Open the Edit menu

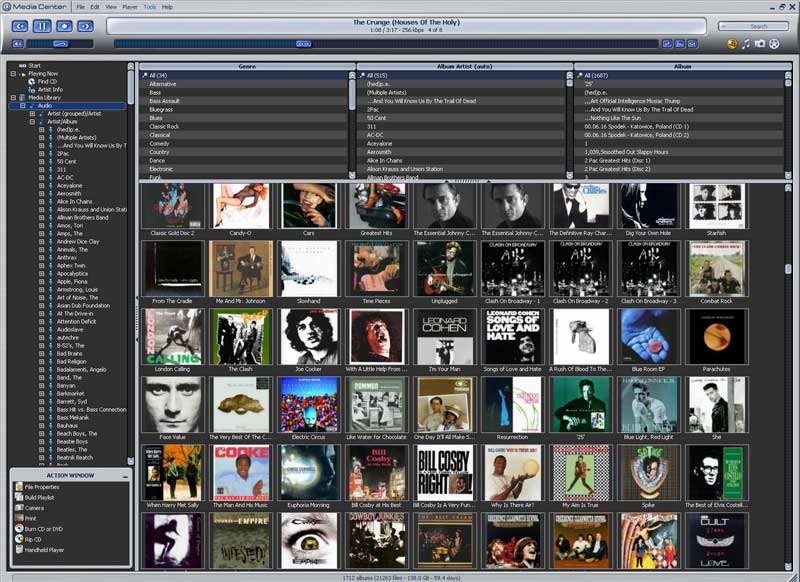95,7
